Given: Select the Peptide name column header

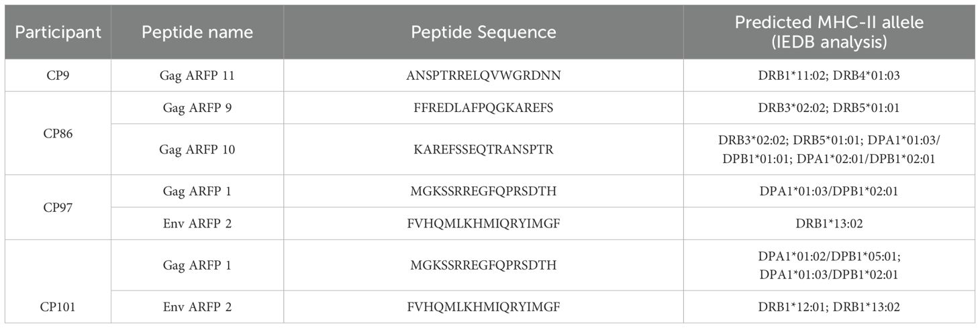Looking at the screenshot, I should click(197, 32).
